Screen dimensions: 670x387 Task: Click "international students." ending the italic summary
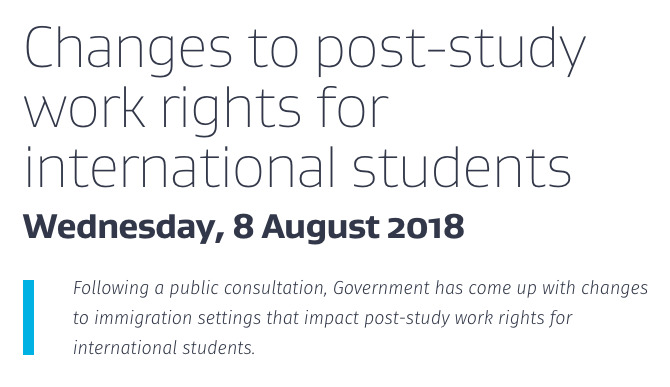pyautogui.click(x=164, y=348)
